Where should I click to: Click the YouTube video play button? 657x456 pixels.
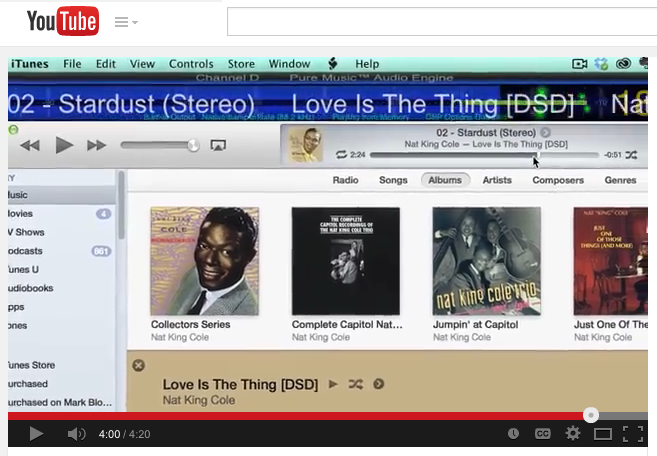[x=36, y=434]
